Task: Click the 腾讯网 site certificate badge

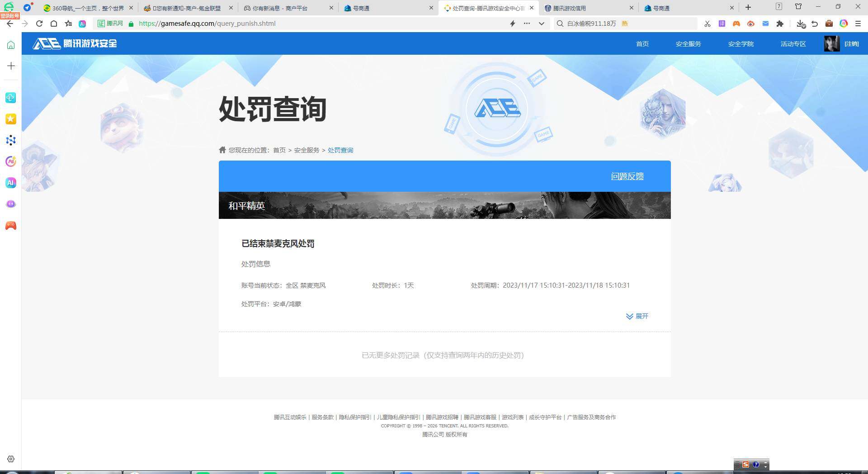Action: click(x=111, y=24)
